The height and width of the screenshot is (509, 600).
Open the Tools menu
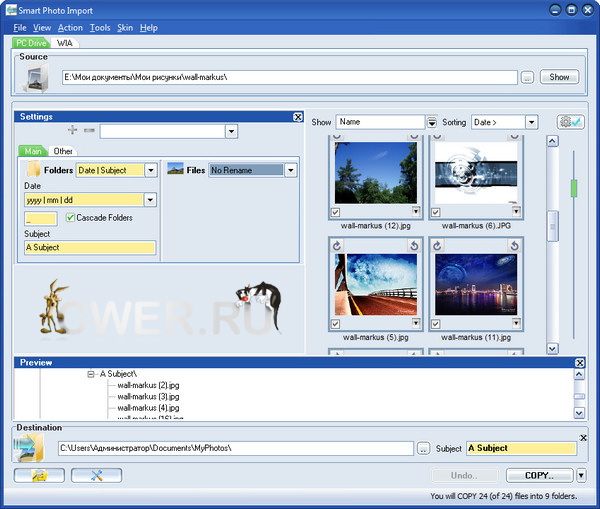[99, 28]
